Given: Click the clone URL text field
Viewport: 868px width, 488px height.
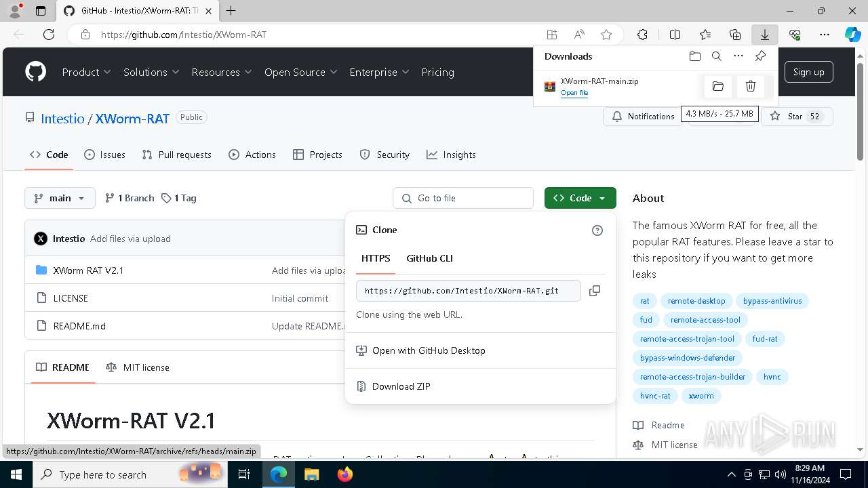Looking at the screenshot, I should 468,291.
